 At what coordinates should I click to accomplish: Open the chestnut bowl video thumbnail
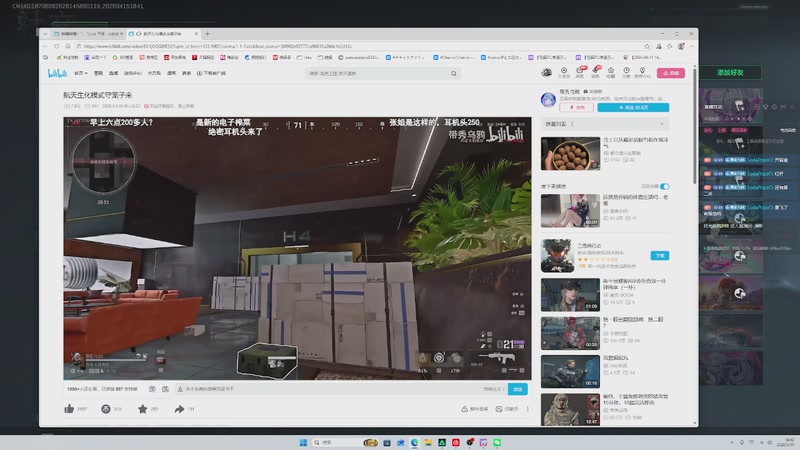click(x=570, y=154)
